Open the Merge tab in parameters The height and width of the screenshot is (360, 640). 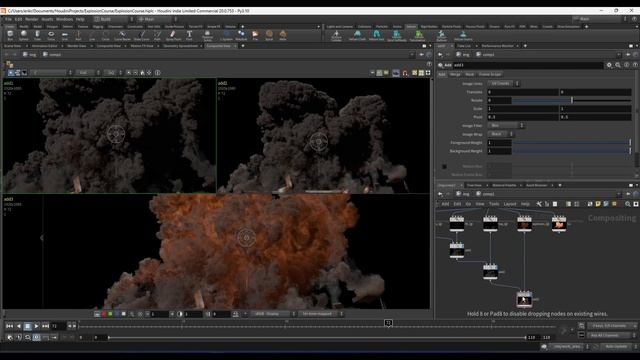pos(455,74)
